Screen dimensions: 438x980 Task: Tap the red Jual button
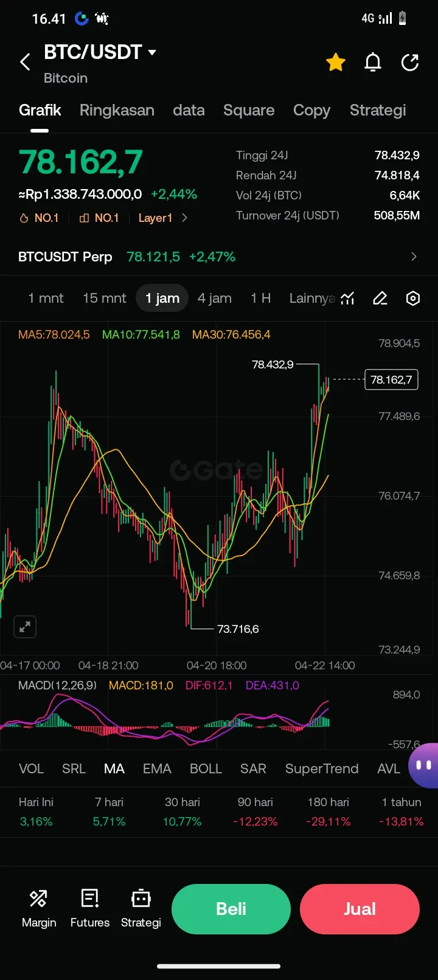pyautogui.click(x=360, y=909)
